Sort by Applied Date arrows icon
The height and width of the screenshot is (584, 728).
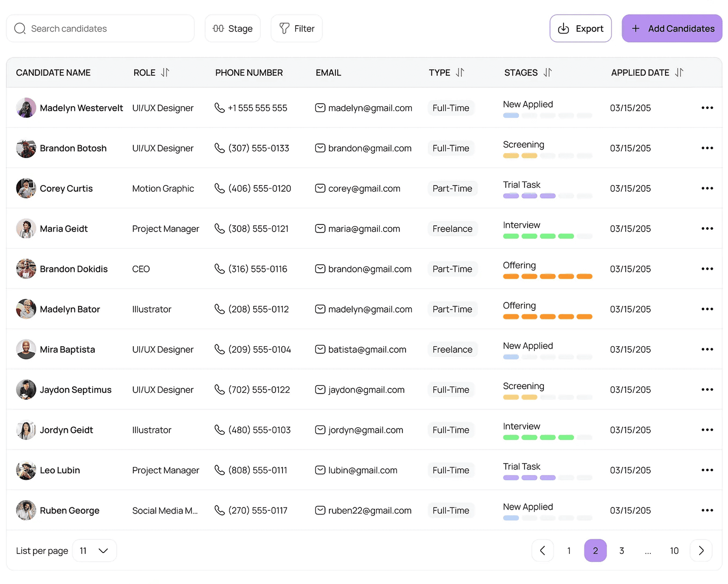pos(679,73)
